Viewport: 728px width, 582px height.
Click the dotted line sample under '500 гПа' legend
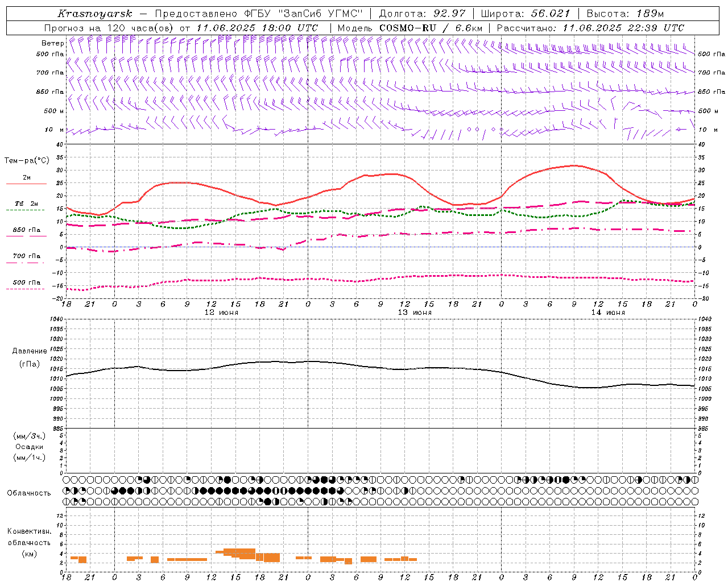pyautogui.click(x=25, y=289)
